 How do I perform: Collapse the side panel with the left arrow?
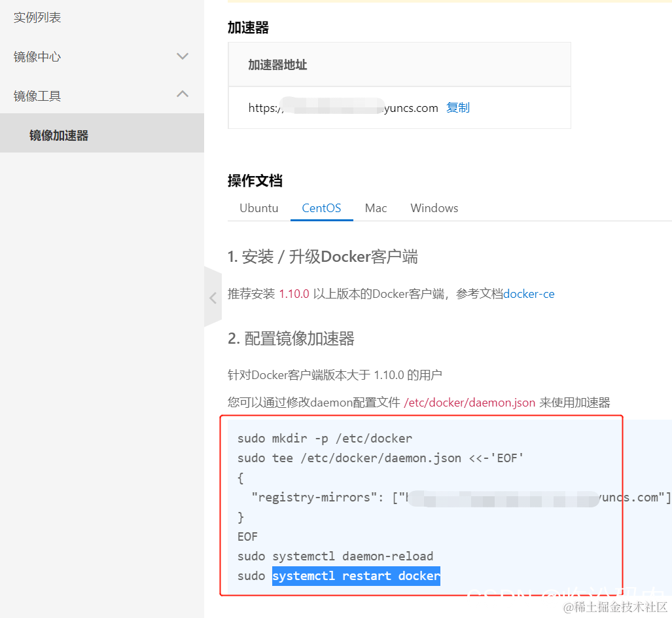pyautogui.click(x=213, y=298)
